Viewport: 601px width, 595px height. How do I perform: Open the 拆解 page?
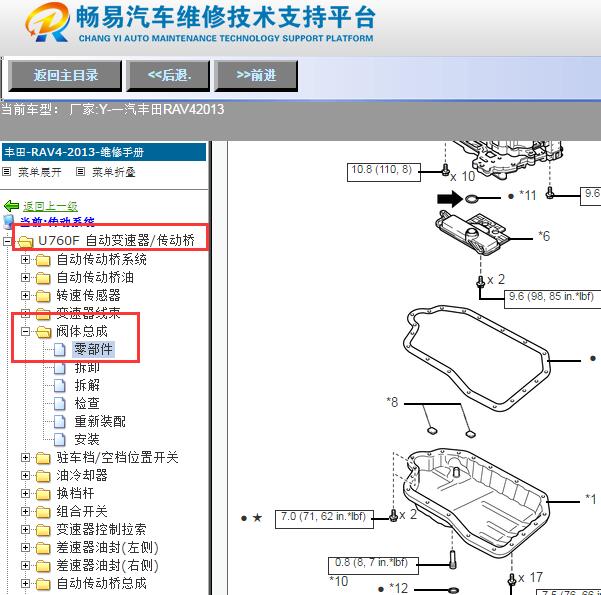87,386
